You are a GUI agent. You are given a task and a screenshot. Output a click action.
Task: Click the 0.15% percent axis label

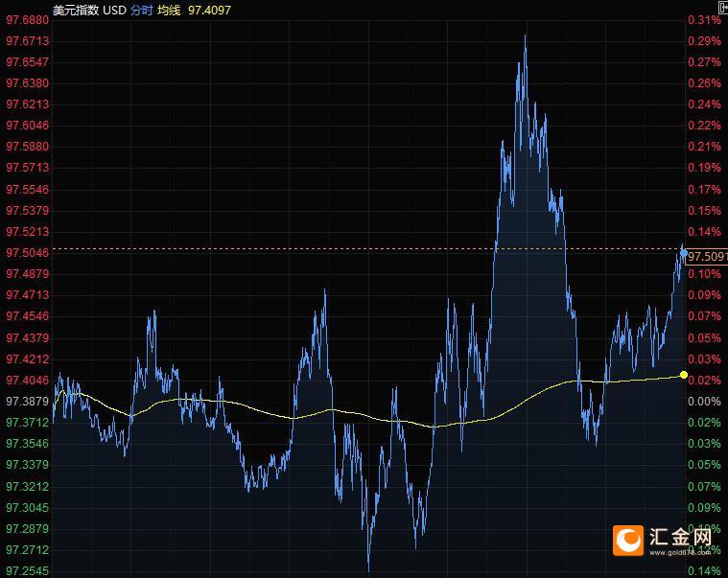(x=704, y=211)
